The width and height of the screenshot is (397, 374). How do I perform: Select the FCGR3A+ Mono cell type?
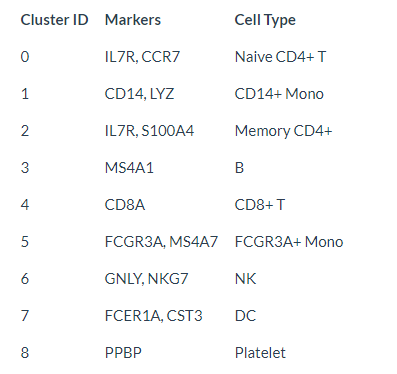click(x=289, y=242)
